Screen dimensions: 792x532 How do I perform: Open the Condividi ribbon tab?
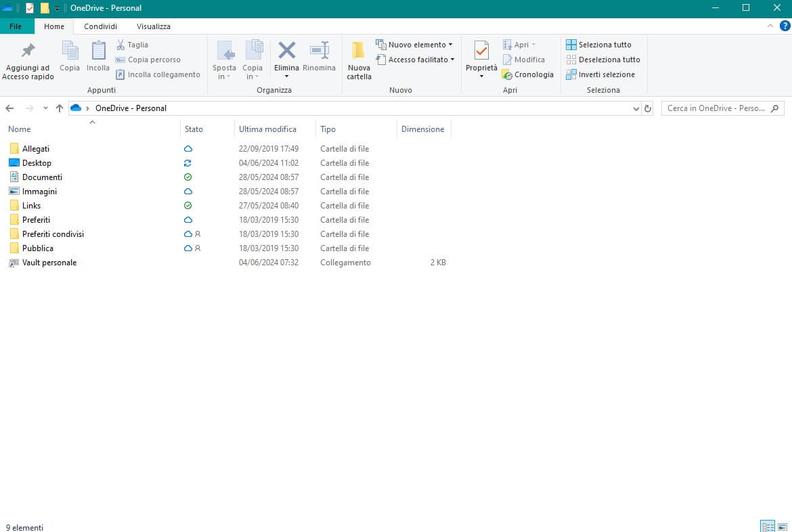click(100, 26)
